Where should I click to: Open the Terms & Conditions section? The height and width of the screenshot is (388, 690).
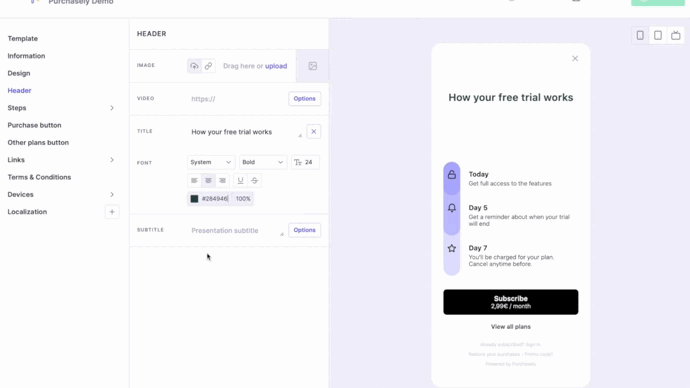(39, 177)
